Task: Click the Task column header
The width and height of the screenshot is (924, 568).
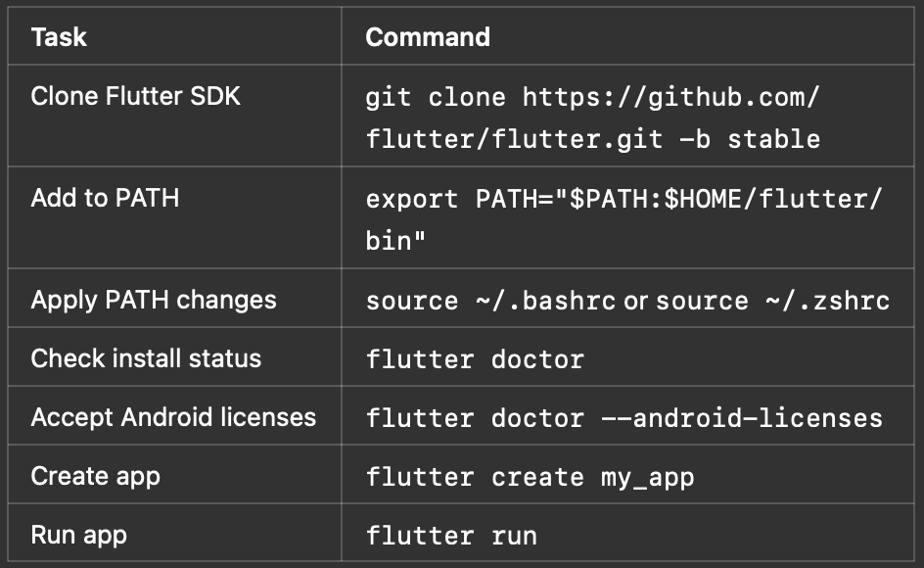Action: point(59,37)
